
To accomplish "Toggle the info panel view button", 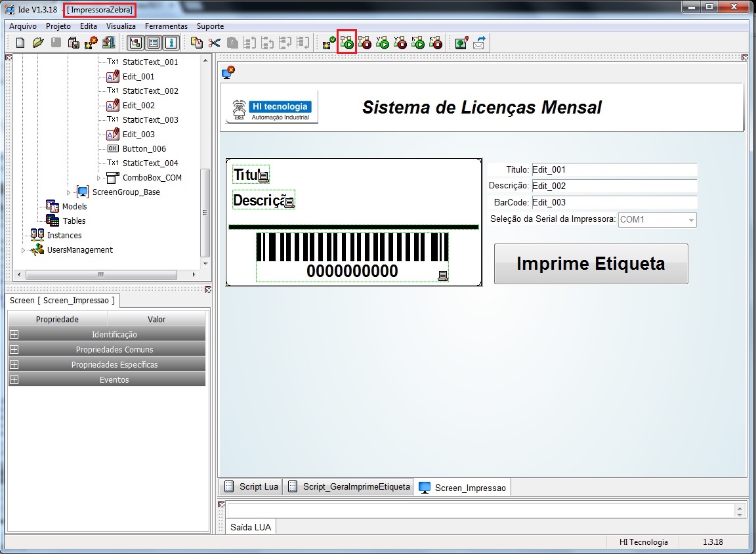I will (x=171, y=43).
